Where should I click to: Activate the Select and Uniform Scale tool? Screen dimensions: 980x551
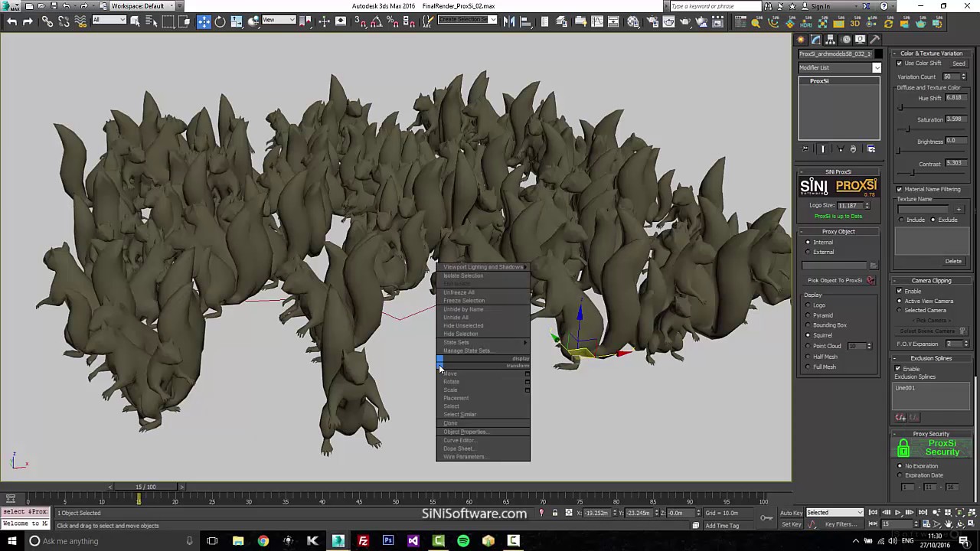(237, 21)
